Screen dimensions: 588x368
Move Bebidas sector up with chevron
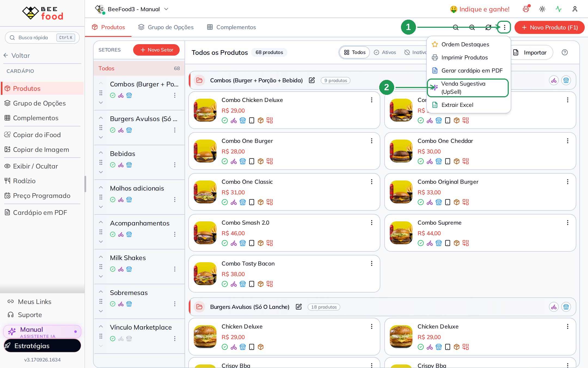[x=101, y=153]
